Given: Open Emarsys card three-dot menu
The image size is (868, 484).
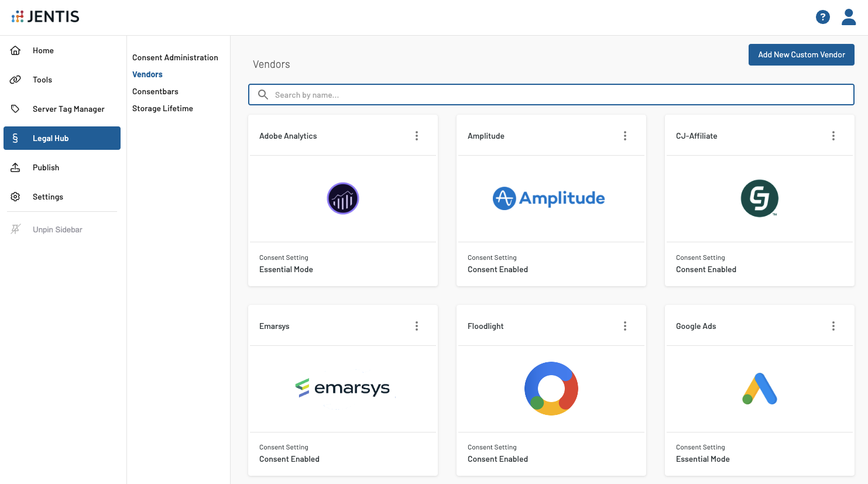Looking at the screenshot, I should (x=417, y=326).
